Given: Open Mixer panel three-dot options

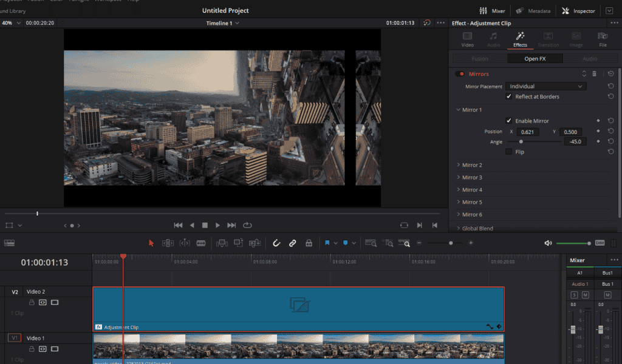Looking at the screenshot, I should coord(615,260).
